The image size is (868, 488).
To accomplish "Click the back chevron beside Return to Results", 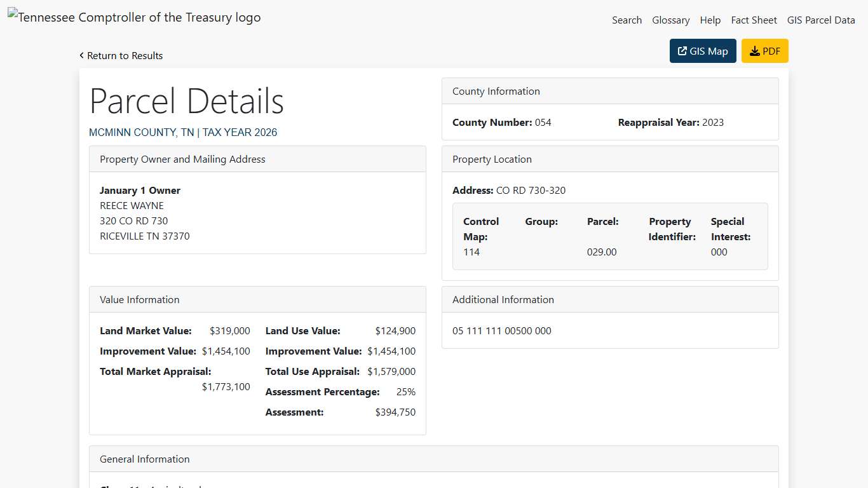I will click(x=81, y=55).
